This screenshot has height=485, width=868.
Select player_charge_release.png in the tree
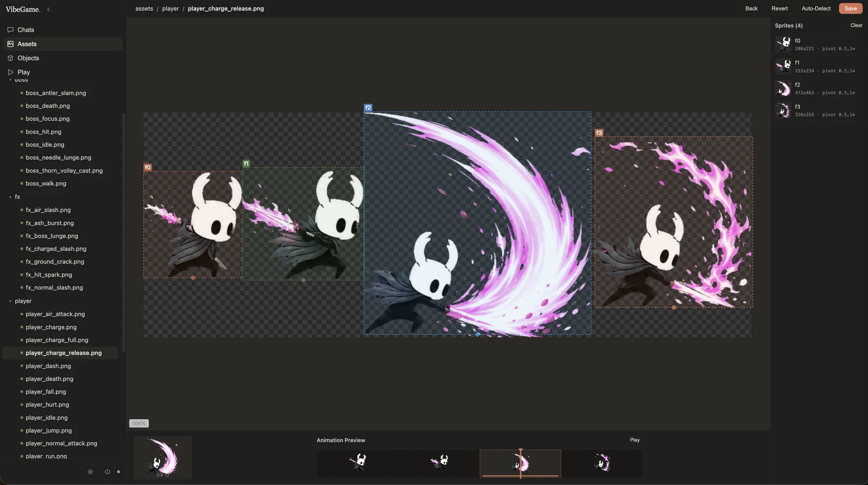(x=61, y=353)
